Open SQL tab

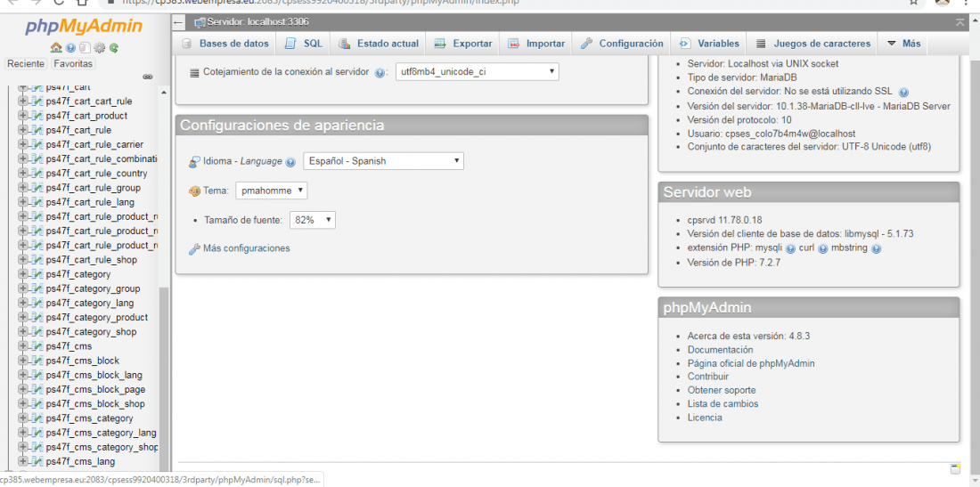pos(305,44)
